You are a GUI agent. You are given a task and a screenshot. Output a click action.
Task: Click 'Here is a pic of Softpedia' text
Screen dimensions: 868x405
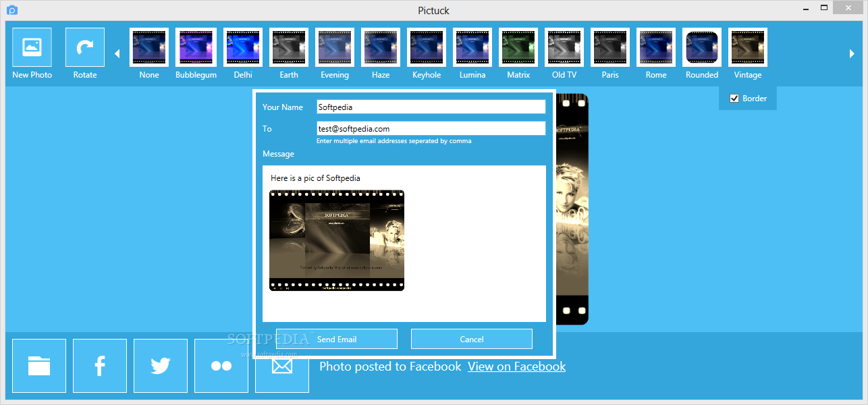(315, 178)
